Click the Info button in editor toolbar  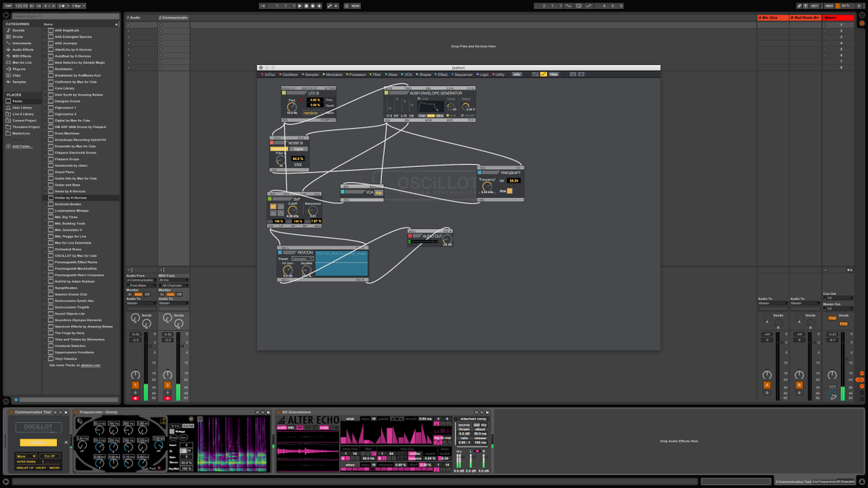click(516, 74)
